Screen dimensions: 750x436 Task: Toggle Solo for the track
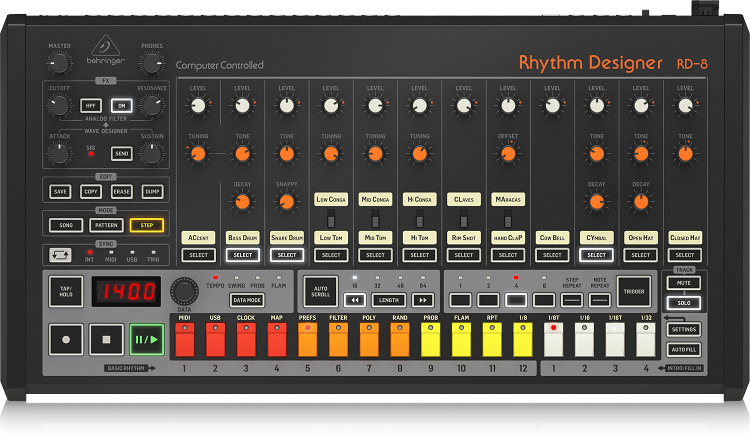pyautogui.click(x=684, y=302)
